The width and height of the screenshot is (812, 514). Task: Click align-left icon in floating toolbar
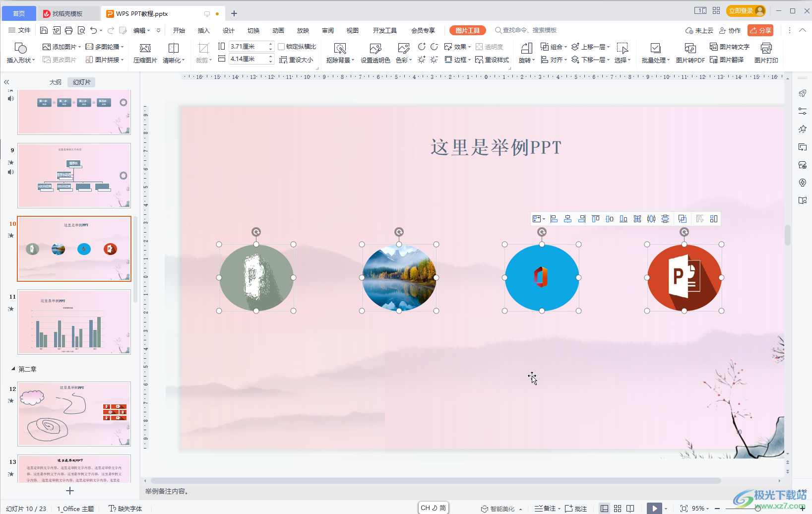click(x=554, y=219)
